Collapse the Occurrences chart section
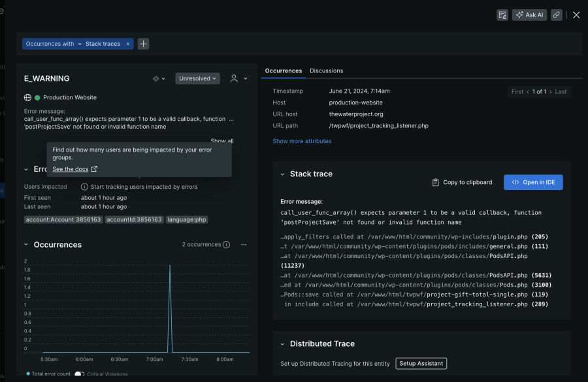 coord(26,245)
